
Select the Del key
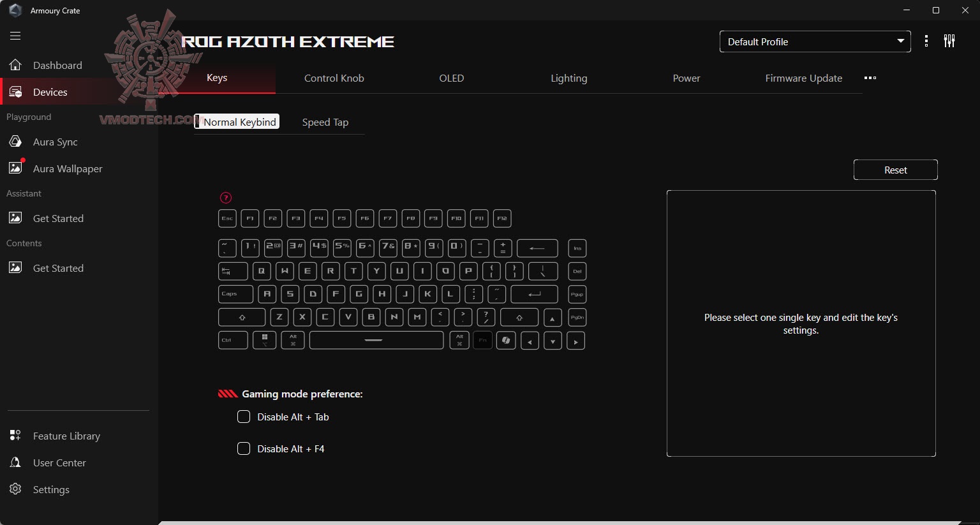click(577, 271)
